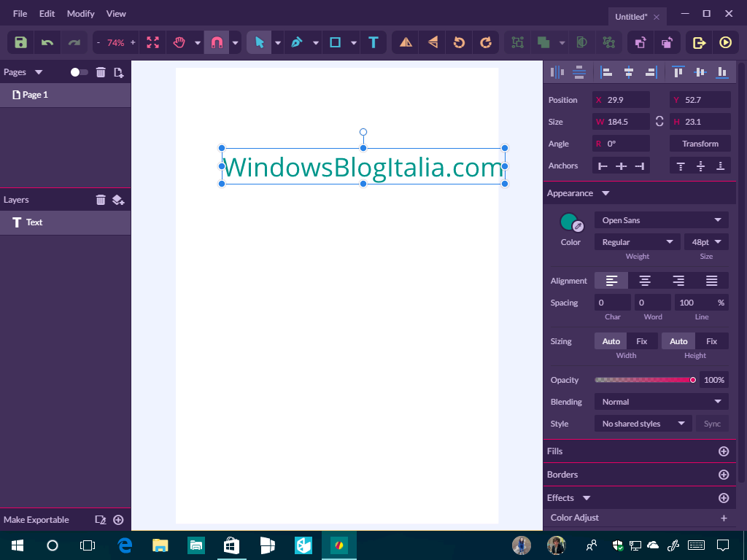Click the play preview icon
Screen dimensions: 747x560
[725, 42]
